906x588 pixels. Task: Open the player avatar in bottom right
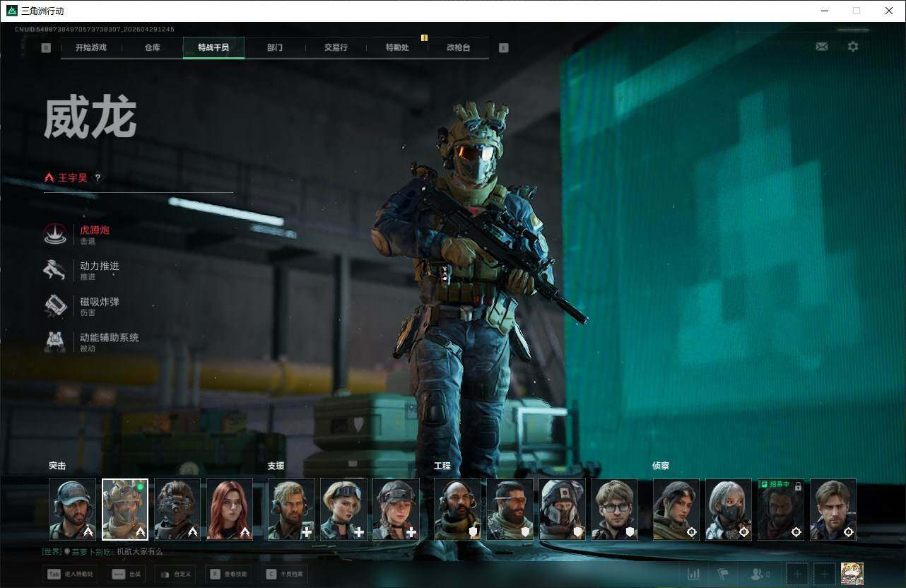[x=852, y=574]
